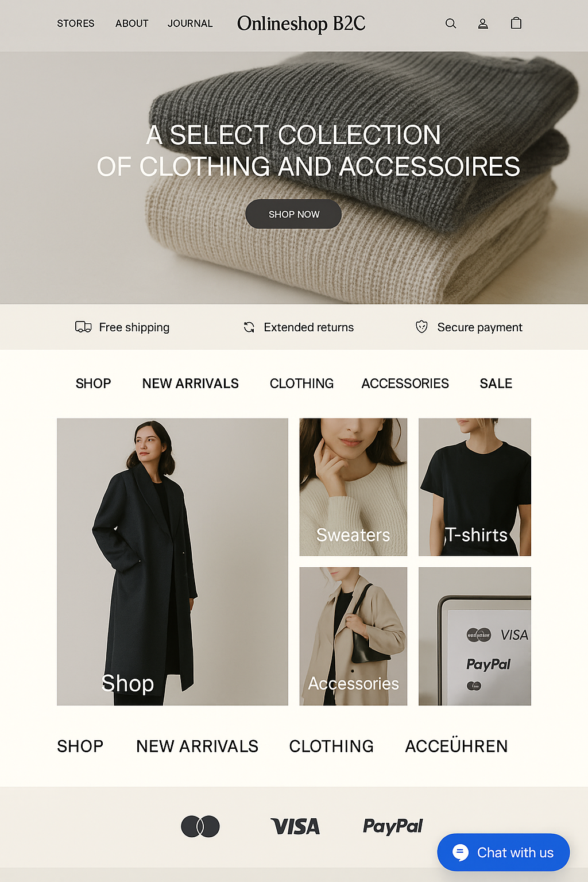Viewport: 588px width, 882px height.
Task: Select the ABOUT header link
Action: click(132, 24)
